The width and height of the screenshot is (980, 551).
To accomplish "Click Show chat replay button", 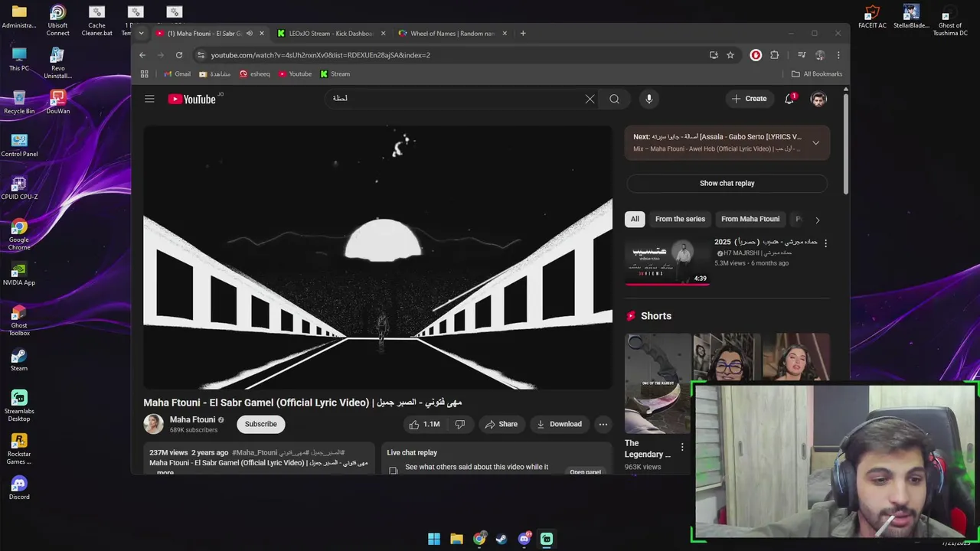I will click(727, 184).
